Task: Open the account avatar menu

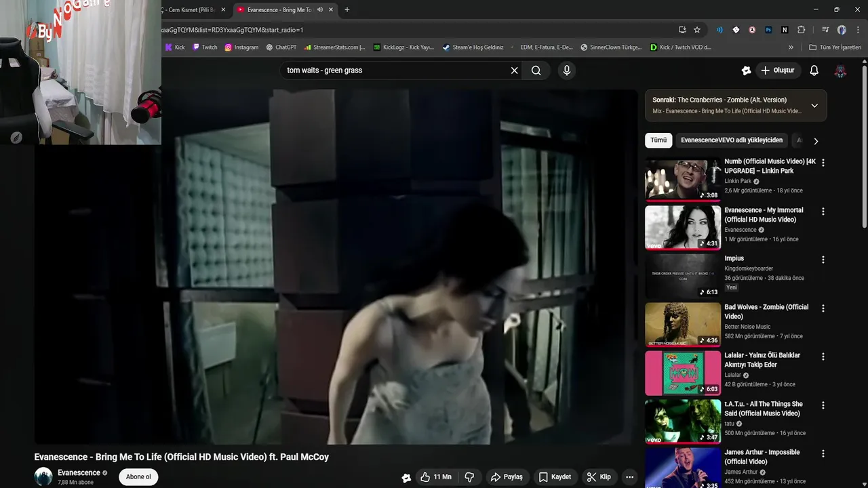Action: 840,70
